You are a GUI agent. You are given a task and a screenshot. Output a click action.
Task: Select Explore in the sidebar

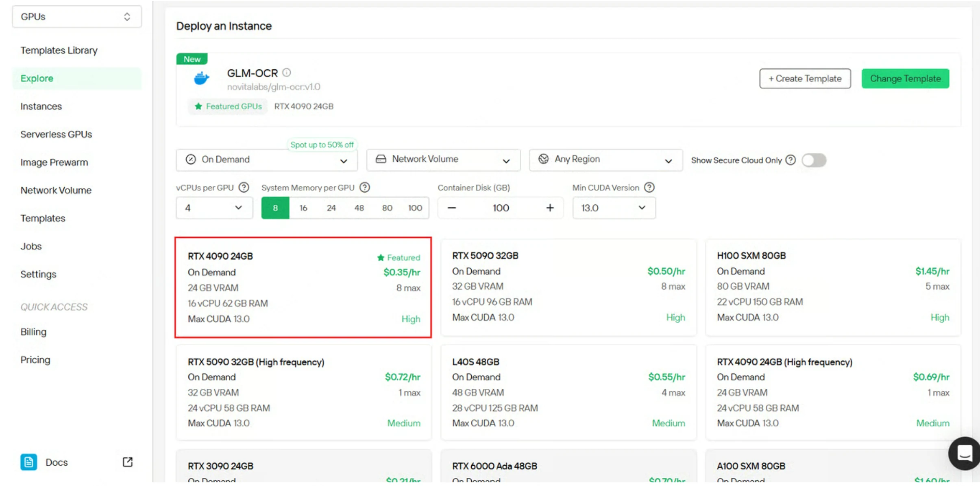point(77,78)
